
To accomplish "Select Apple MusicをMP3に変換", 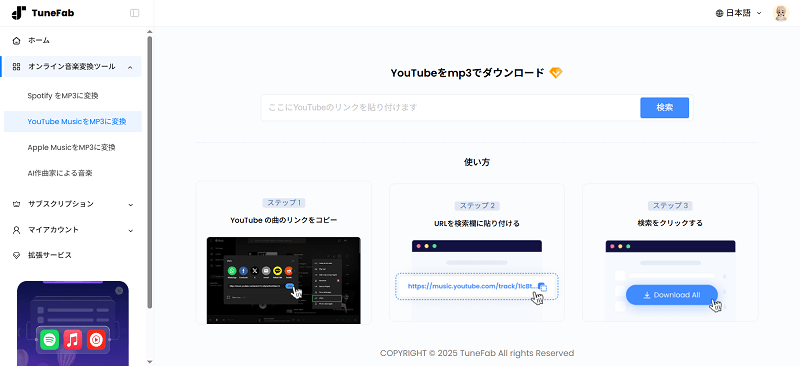I will 72,148.
